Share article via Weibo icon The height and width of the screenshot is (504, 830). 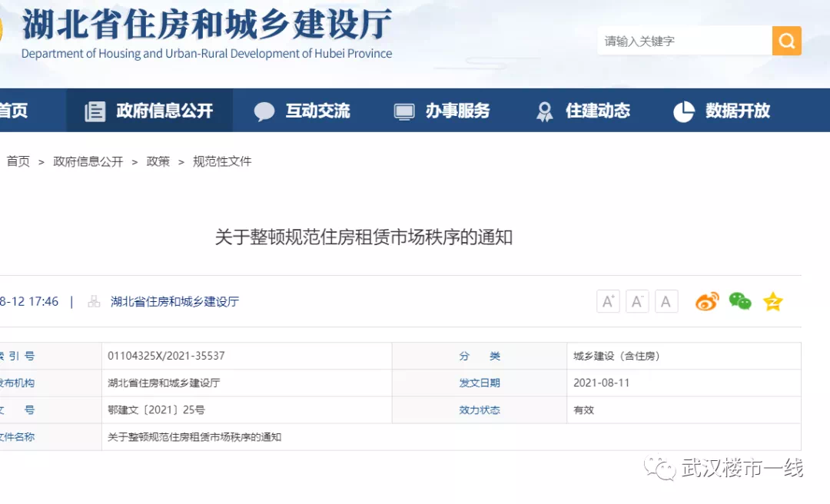(707, 302)
